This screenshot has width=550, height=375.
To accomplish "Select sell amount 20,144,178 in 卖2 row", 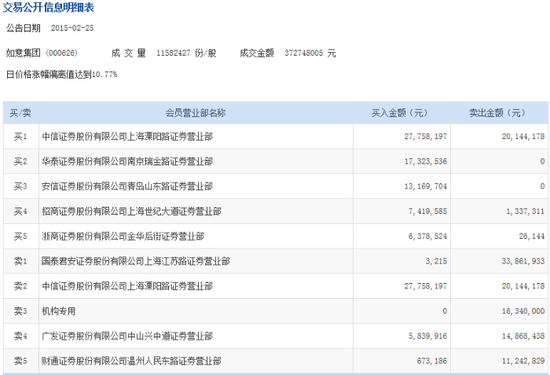I will click(523, 286).
